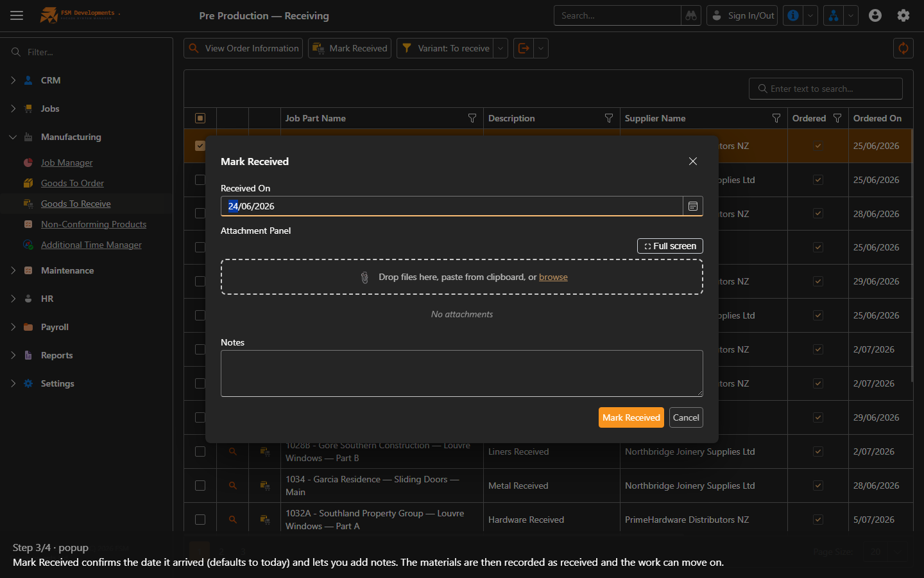Image resolution: width=924 pixels, height=578 pixels.
Task: Open calendar picker for Received On
Action: tap(693, 206)
